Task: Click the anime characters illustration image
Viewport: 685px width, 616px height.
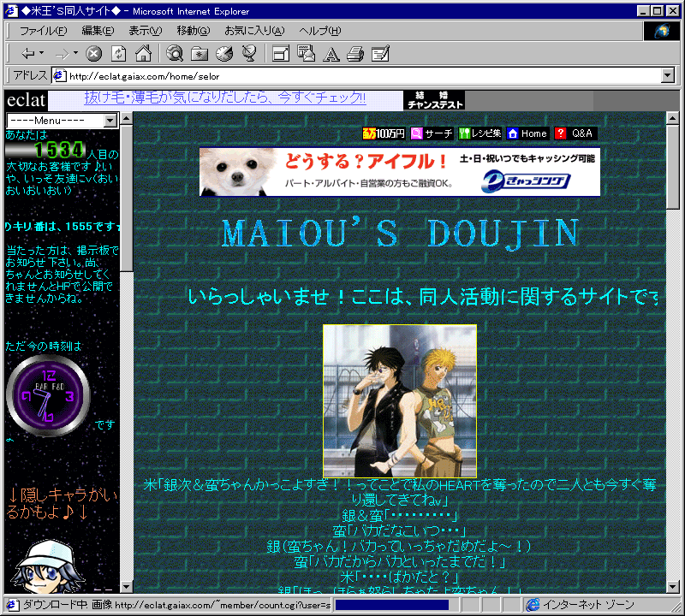Action: (400, 401)
